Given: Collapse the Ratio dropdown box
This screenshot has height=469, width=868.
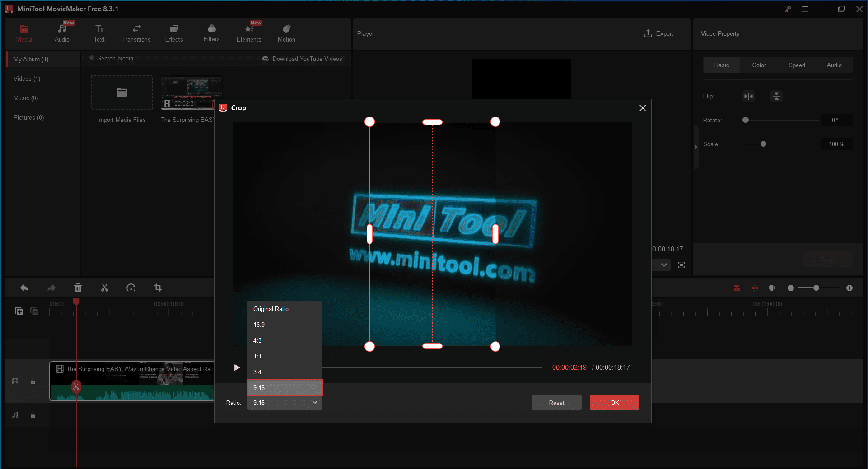Looking at the screenshot, I should coord(285,403).
